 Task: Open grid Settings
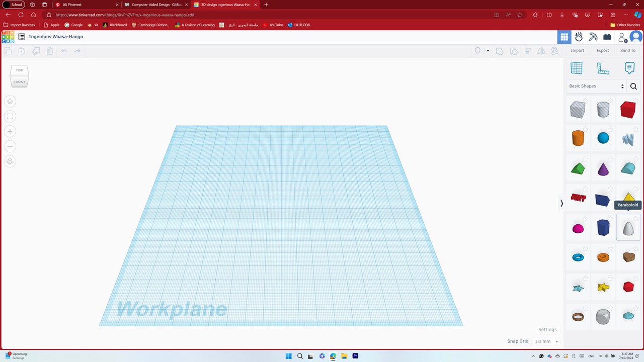tap(547, 330)
